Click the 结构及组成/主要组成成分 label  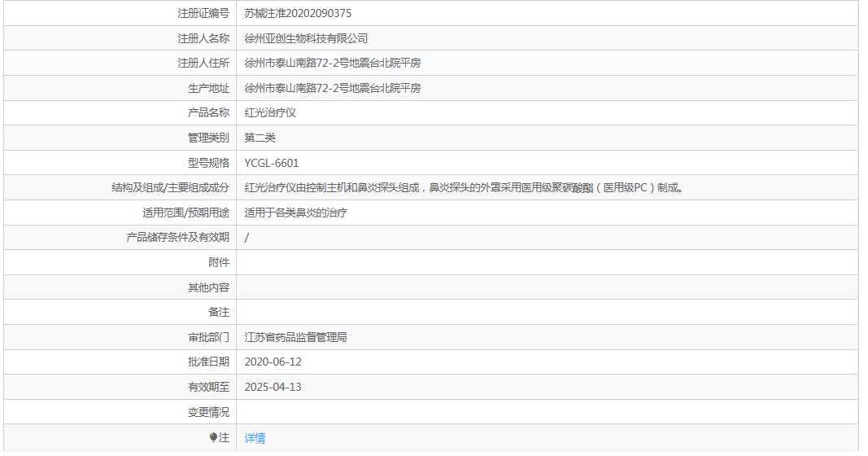[x=171, y=188]
